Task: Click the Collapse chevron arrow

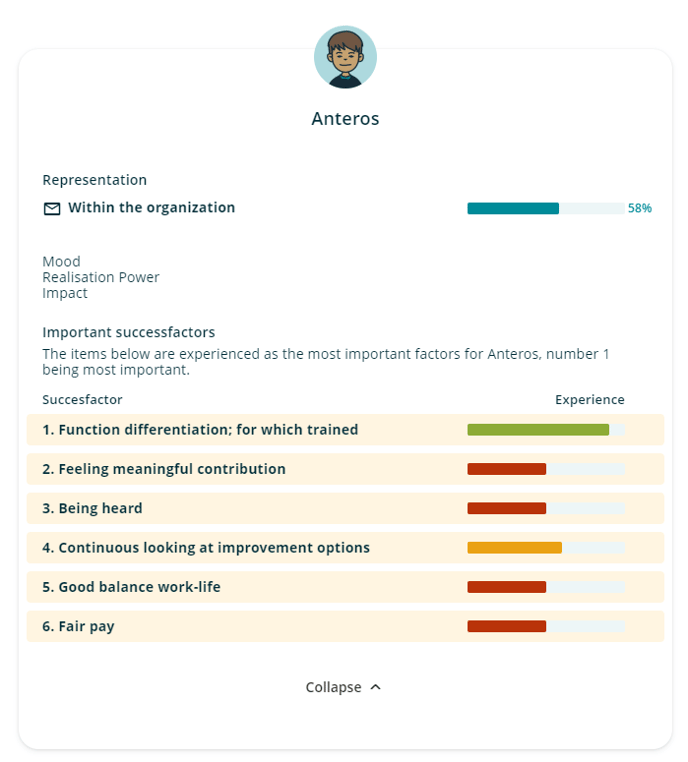Action: (376, 687)
